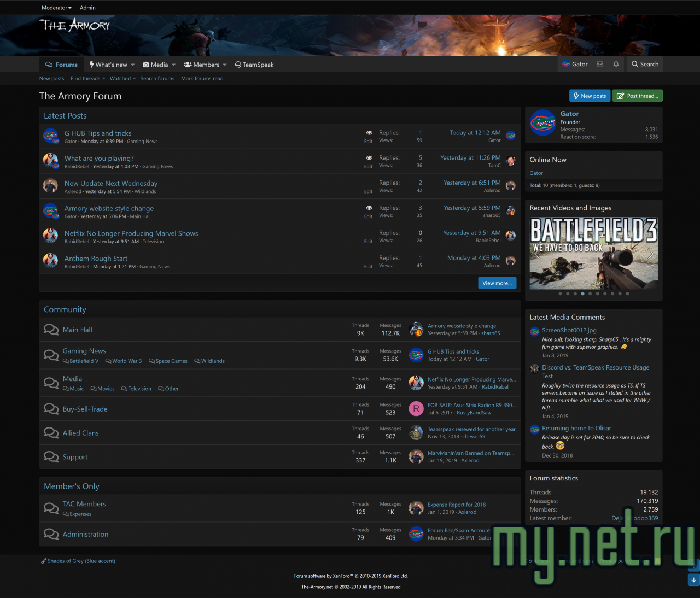Click Gator's avatar in the sidebar profile

[x=542, y=123]
